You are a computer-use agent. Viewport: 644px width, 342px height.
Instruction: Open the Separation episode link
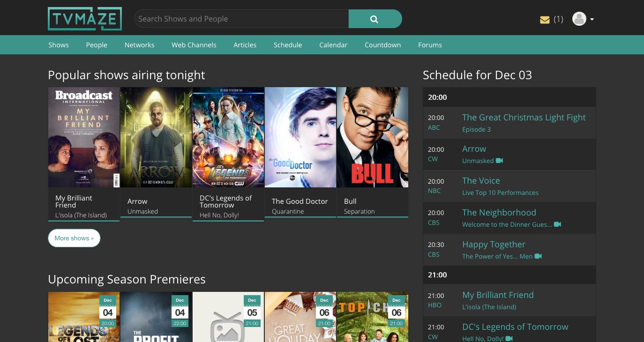click(x=359, y=212)
